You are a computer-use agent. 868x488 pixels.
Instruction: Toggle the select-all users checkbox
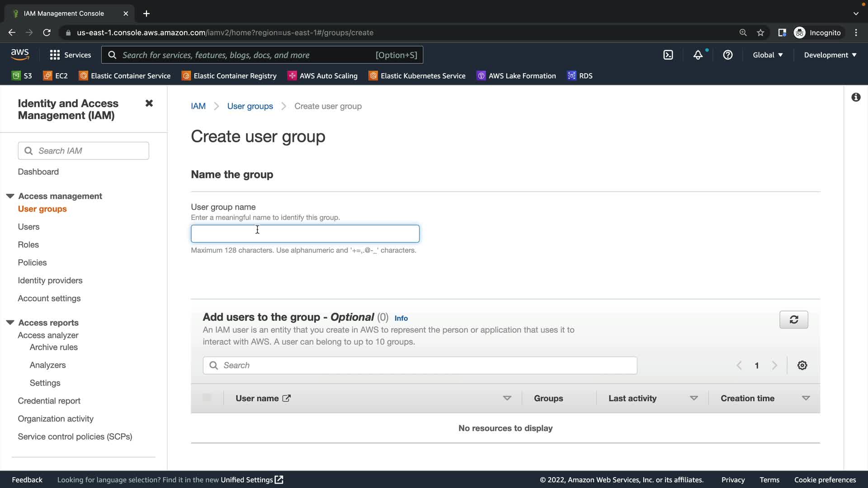[207, 398]
